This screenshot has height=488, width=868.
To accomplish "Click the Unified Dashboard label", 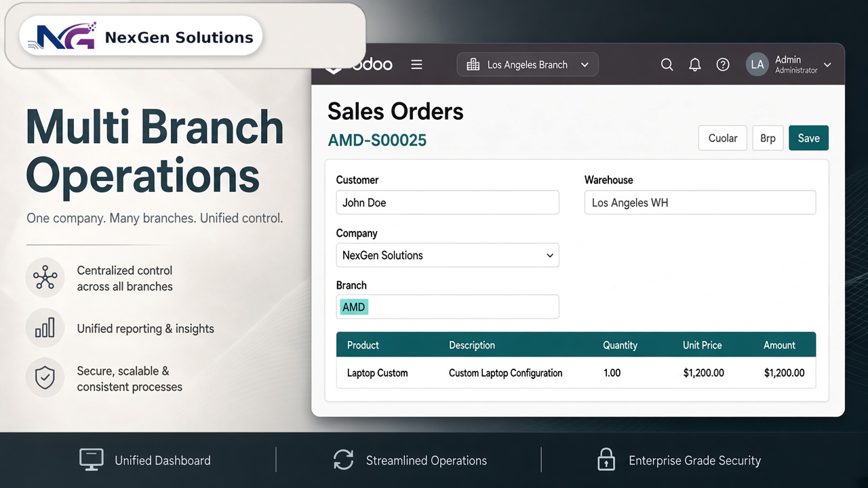I will (163, 460).
